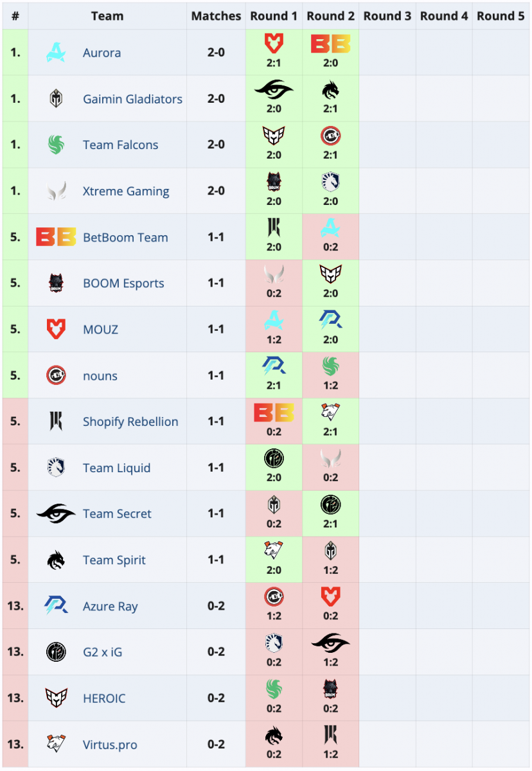This screenshot has width=532, height=771.
Task: Select the Team Spirit name link
Action: [x=114, y=560]
